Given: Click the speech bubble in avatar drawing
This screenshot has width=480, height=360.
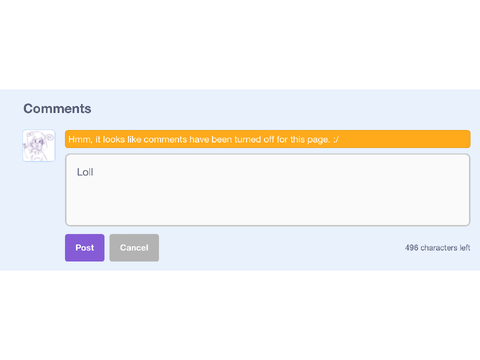Looking at the screenshot, I should [50, 137].
